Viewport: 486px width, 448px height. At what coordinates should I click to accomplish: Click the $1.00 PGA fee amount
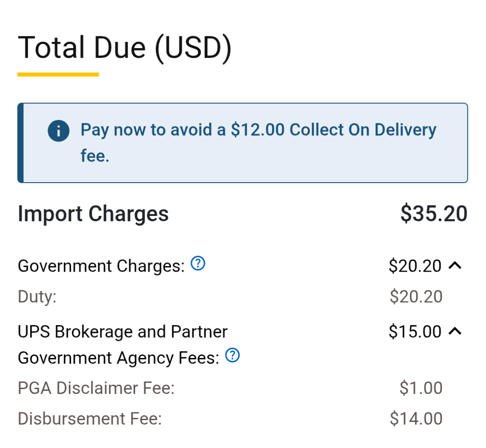click(421, 388)
